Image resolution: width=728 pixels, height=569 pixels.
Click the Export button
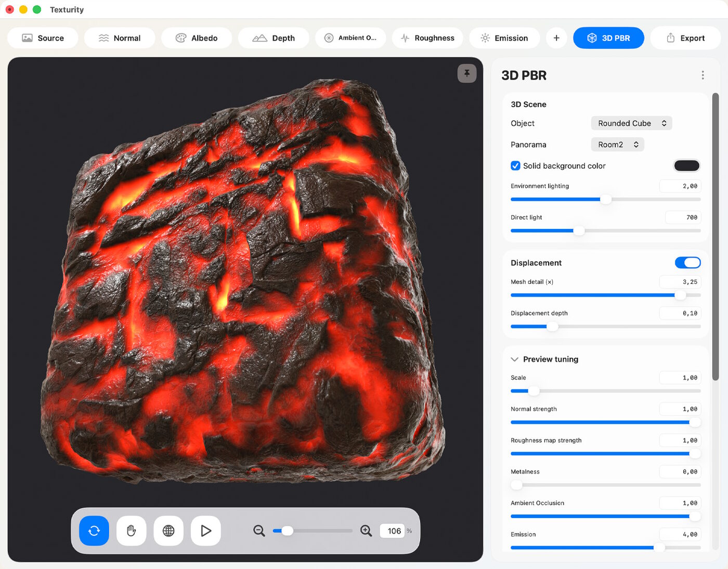685,38
